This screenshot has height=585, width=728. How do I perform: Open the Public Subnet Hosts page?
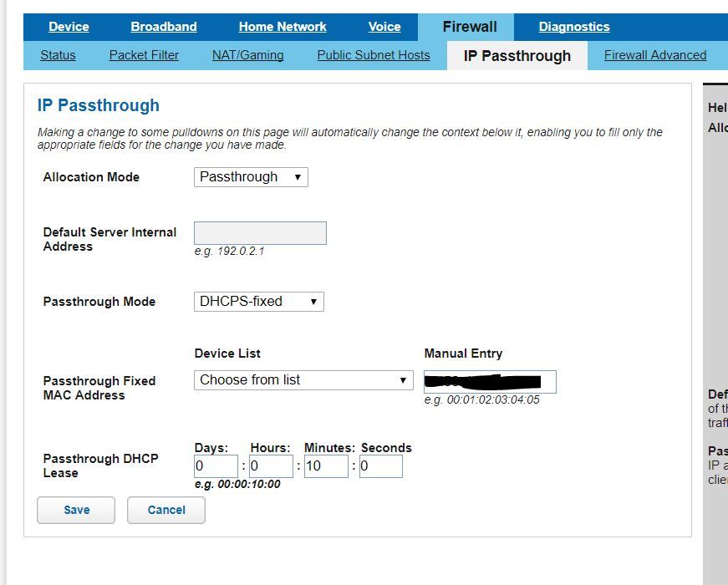pos(374,56)
